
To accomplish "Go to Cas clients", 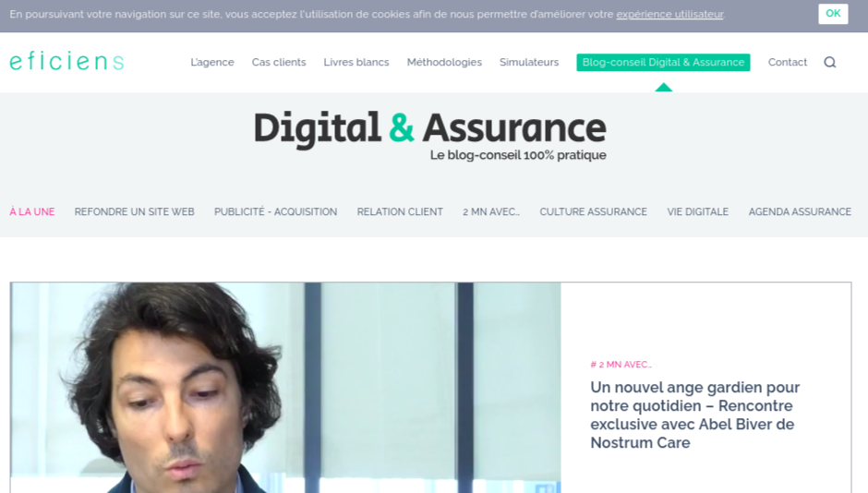I will click(279, 62).
